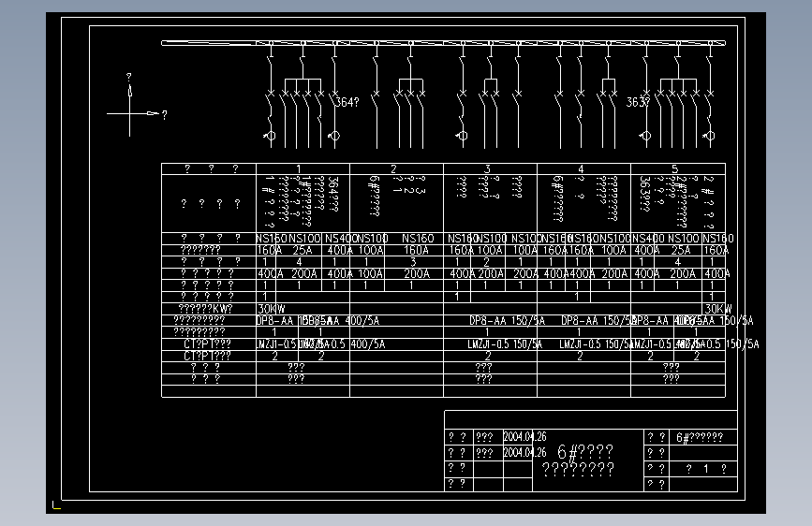Click the NS160 cell in column 2

coord(418,239)
